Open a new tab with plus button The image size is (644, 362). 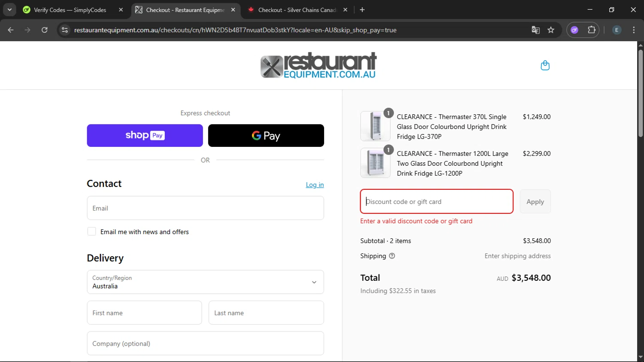coord(362,10)
